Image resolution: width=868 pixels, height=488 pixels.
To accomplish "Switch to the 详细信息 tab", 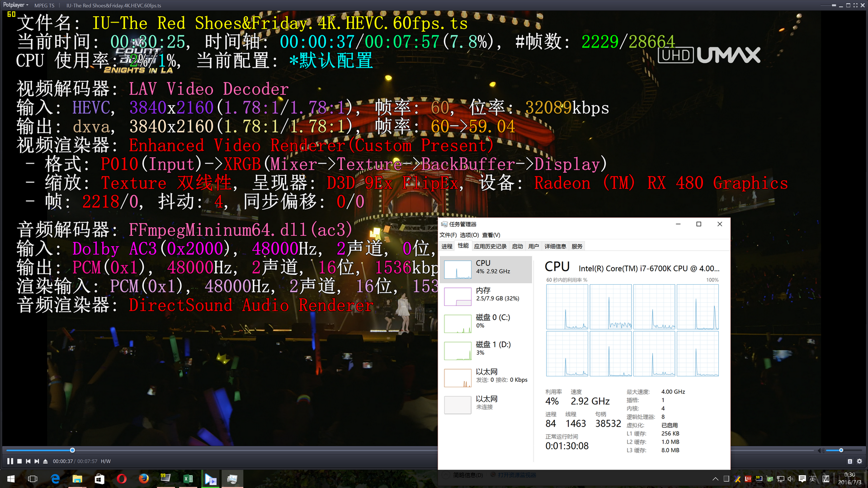I will click(555, 246).
